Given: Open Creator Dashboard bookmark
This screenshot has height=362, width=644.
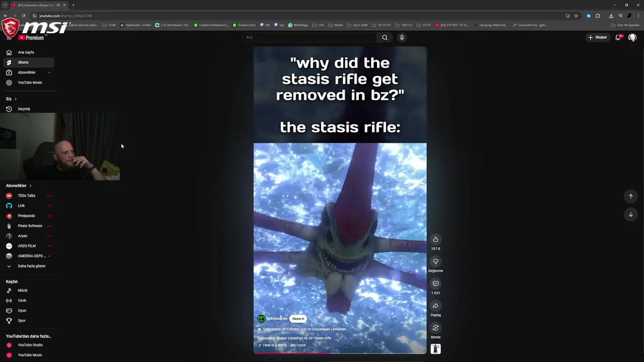Looking at the screenshot, I should [x=211, y=25].
